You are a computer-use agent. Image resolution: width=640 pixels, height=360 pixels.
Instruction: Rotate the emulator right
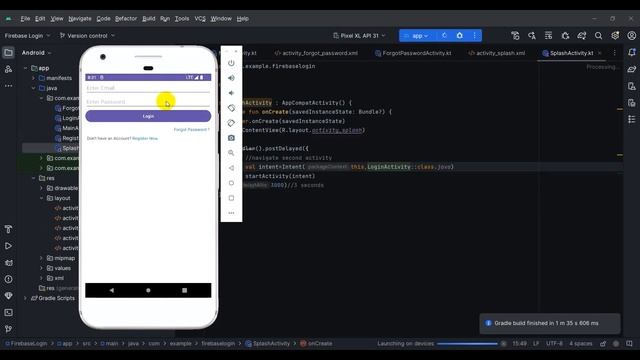click(231, 123)
